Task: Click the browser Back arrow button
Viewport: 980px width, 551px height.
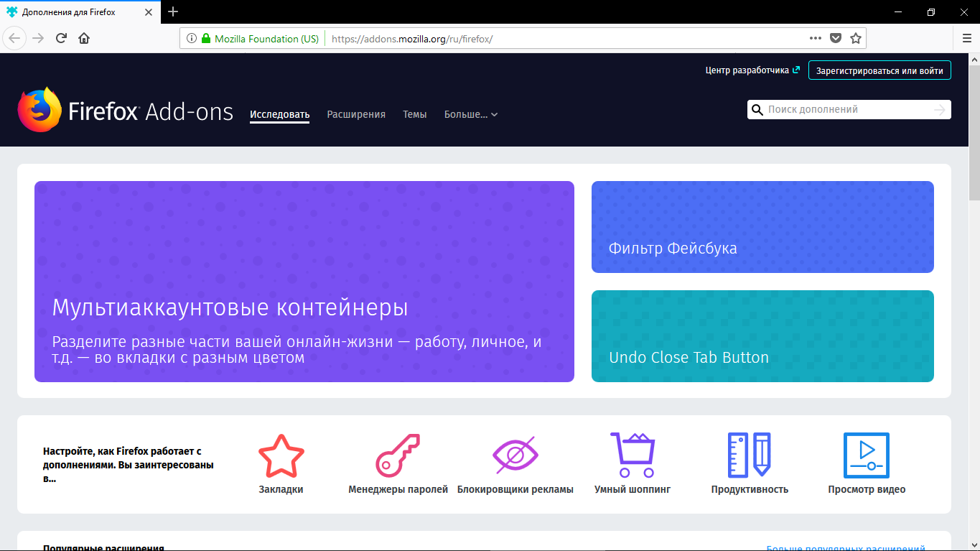Action: click(15, 38)
